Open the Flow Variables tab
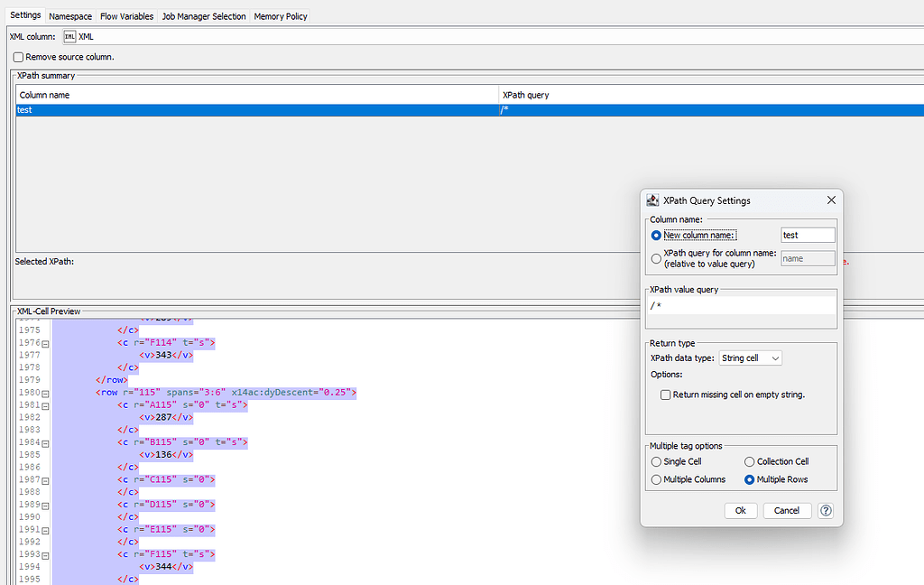 pyautogui.click(x=126, y=15)
